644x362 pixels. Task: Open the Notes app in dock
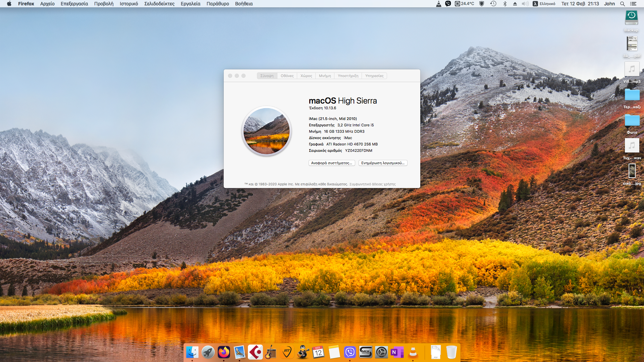(334, 352)
